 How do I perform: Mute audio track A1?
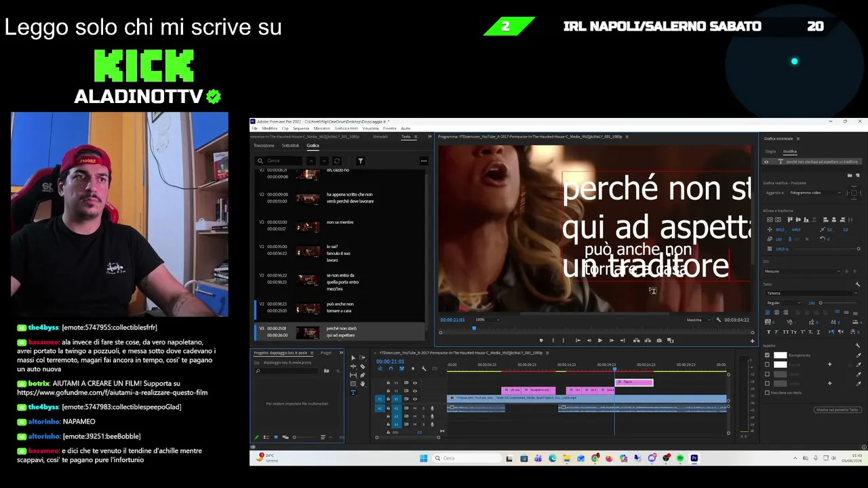pyautogui.click(x=415, y=408)
